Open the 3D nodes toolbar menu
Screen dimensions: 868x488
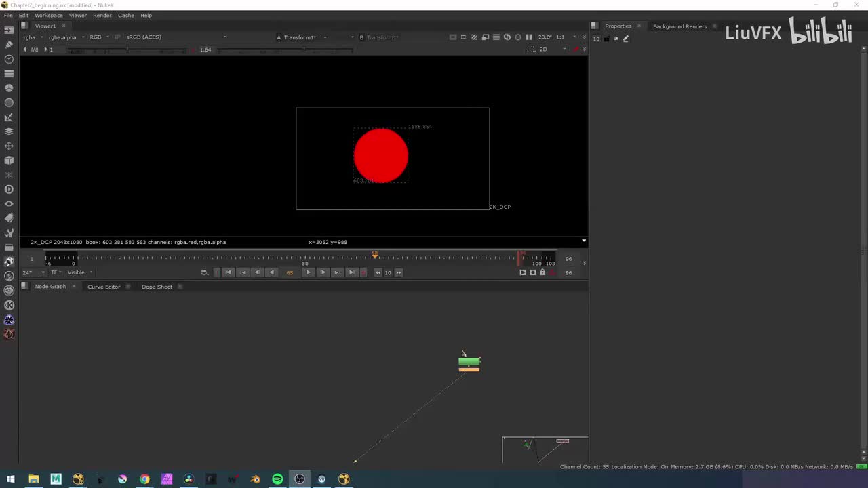9,161
